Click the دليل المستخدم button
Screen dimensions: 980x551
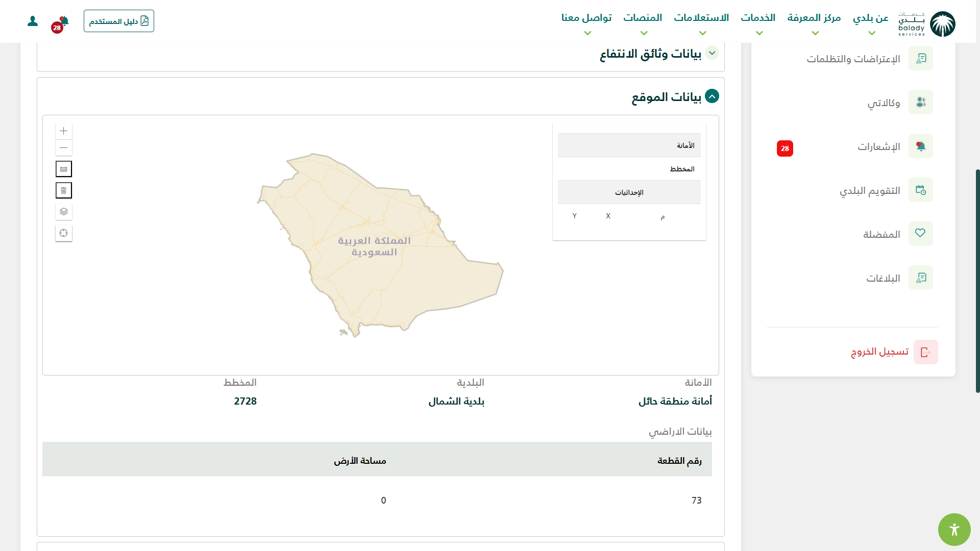[x=119, y=21]
